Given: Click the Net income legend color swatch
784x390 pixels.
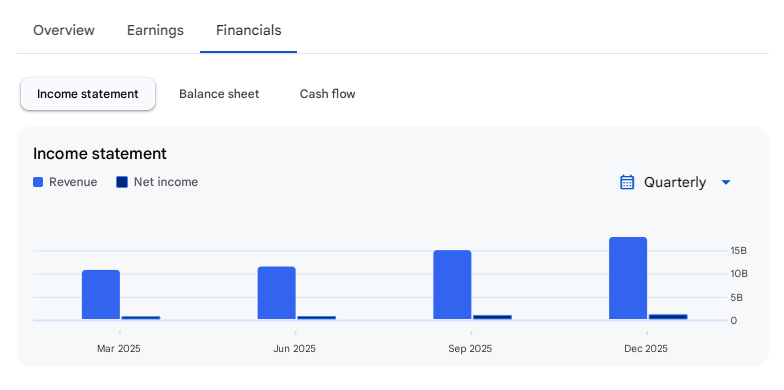Looking at the screenshot, I should [122, 182].
